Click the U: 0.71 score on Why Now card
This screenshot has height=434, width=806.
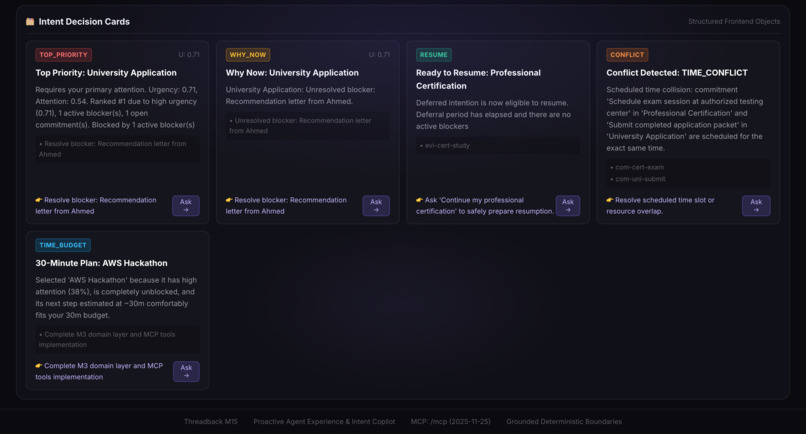point(379,55)
